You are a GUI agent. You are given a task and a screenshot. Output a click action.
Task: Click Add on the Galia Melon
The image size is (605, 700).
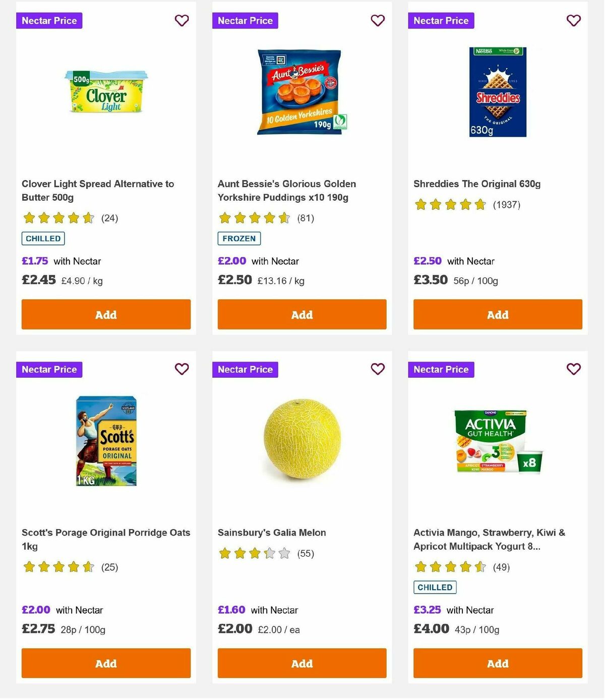click(301, 663)
